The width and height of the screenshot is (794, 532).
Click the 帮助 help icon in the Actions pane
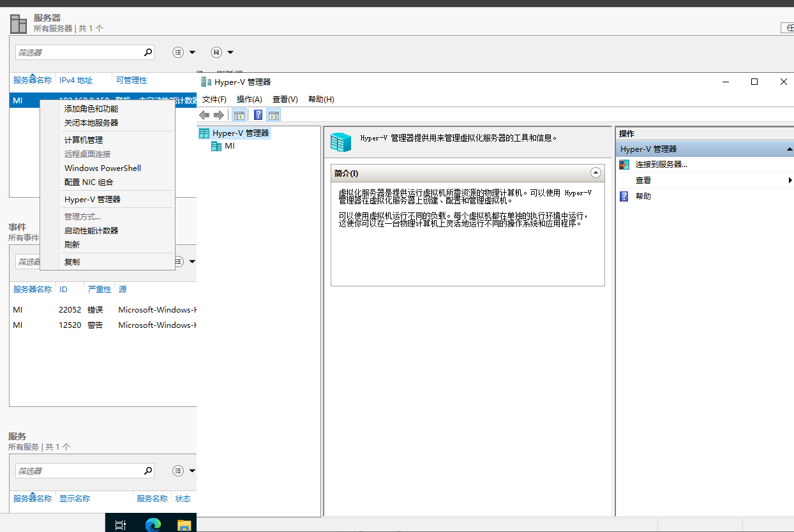click(624, 196)
